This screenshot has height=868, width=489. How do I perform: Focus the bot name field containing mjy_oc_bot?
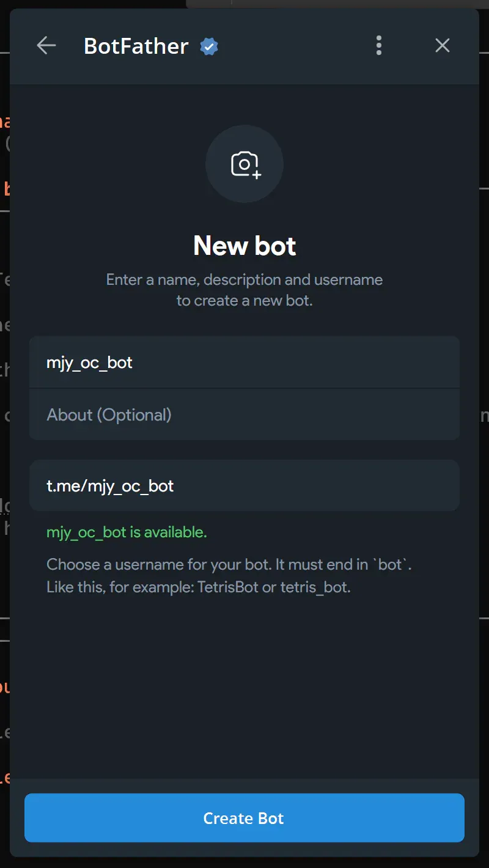(x=244, y=362)
